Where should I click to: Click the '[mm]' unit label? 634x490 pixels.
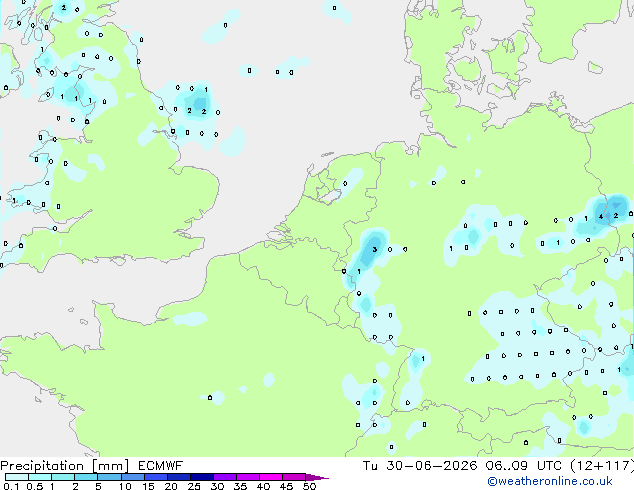click(x=111, y=466)
